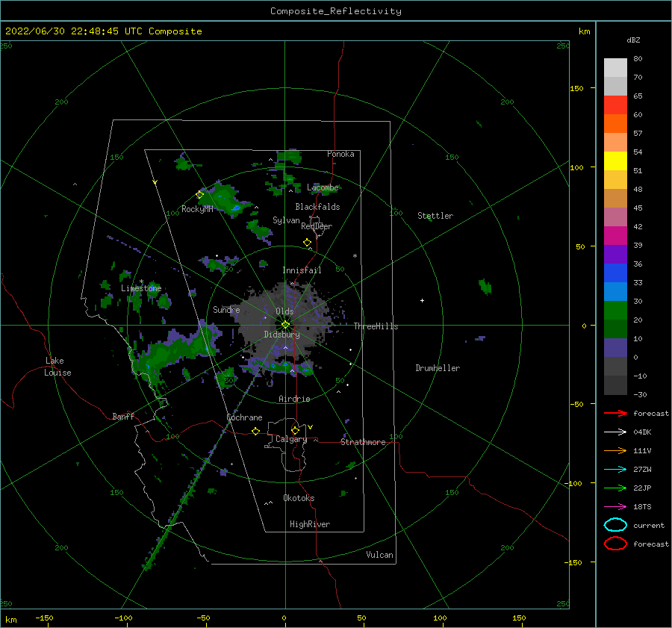Click the magenta 18TS arrow legend icon
This screenshot has width=672, height=628.
point(615,507)
